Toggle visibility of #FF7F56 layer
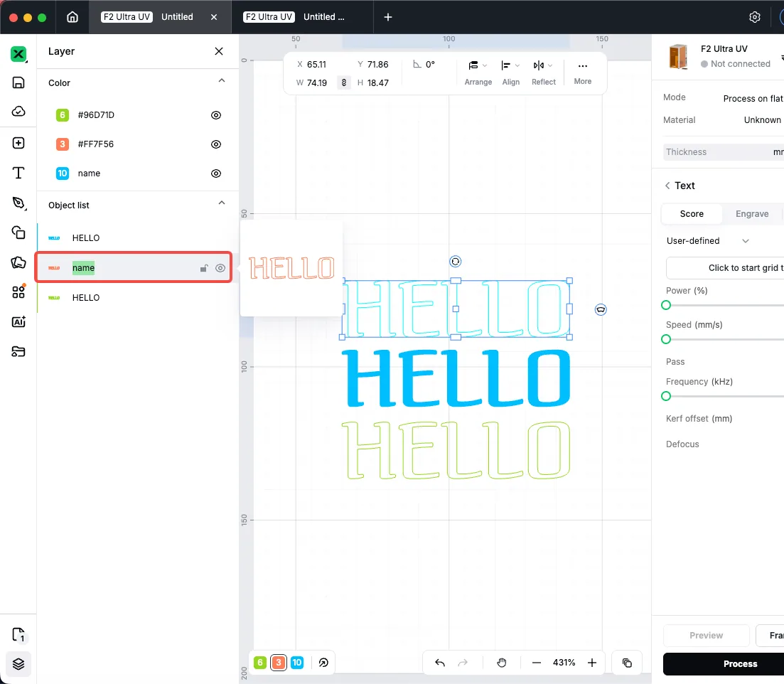Screen dimensions: 784x684 pos(216,144)
